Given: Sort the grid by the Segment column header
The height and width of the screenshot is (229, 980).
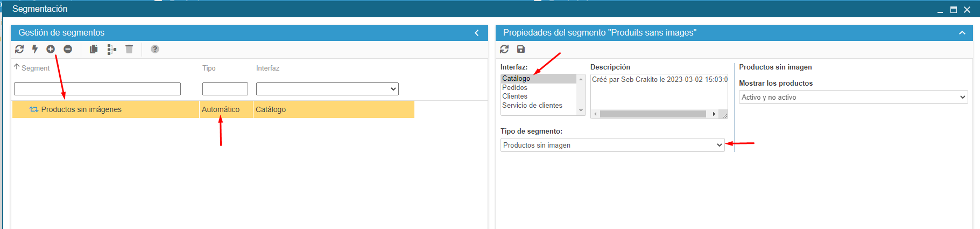Looking at the screenshot, I should [36, 68].
